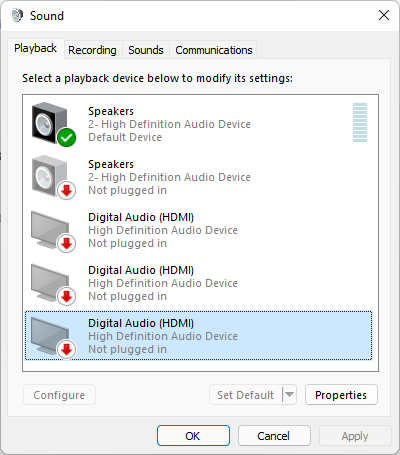Select the default Speakers device icon

coord(53,124)
